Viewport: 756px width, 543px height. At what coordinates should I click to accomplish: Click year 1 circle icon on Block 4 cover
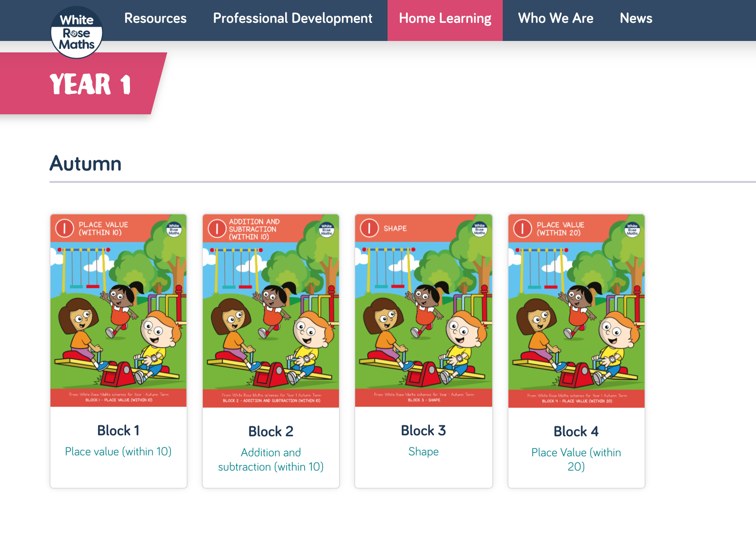click(523, 229)
